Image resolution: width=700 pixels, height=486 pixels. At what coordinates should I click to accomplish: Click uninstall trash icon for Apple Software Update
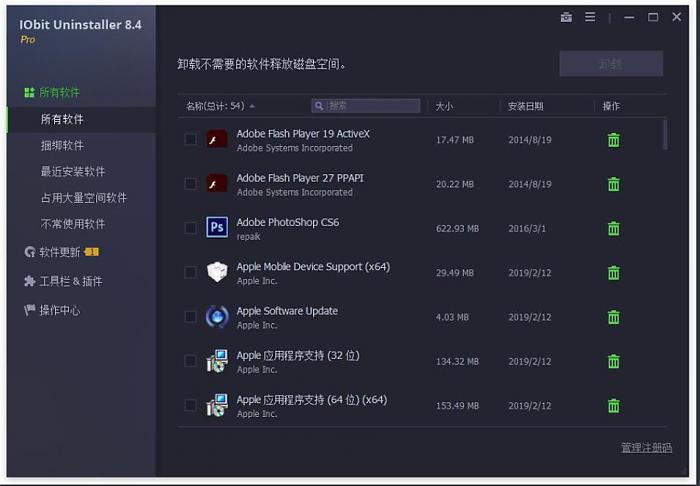[x=613, y=317]
